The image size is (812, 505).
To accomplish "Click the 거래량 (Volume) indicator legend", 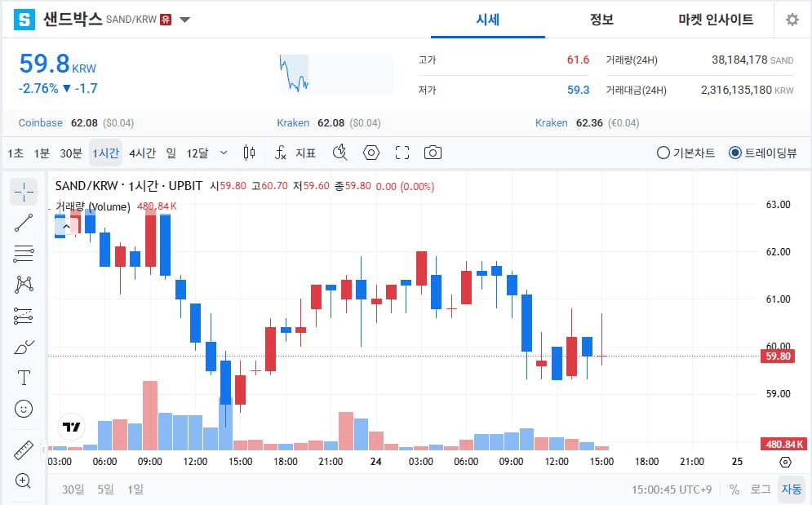I will (x=93, y=206).
